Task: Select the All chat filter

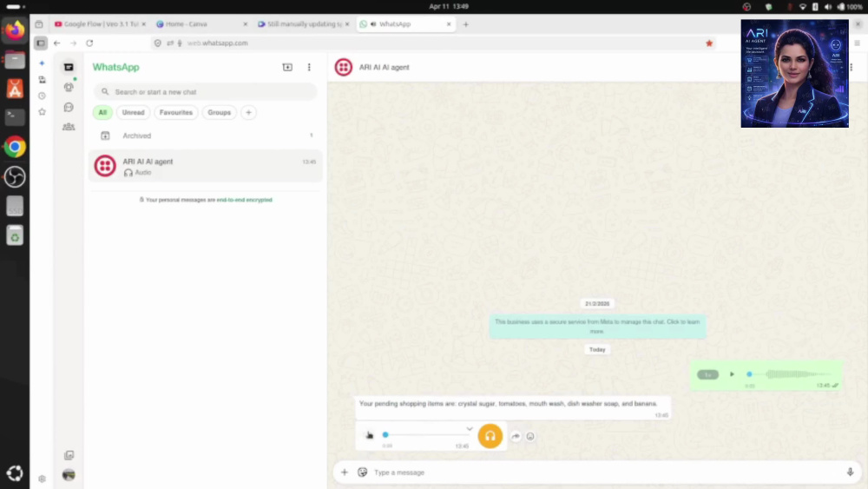Action: pos(102,112)
